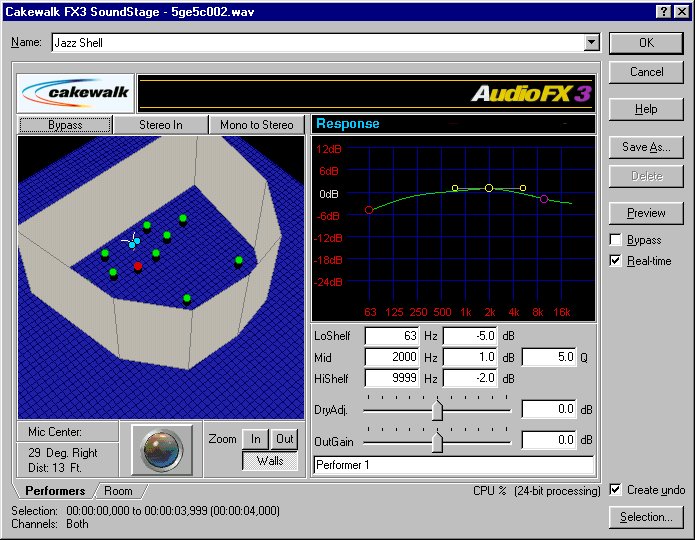Click the 29 Deg. Right readout
Image resolution: width=695 pixels, height=540 pixels.
[x=62, y=453]
